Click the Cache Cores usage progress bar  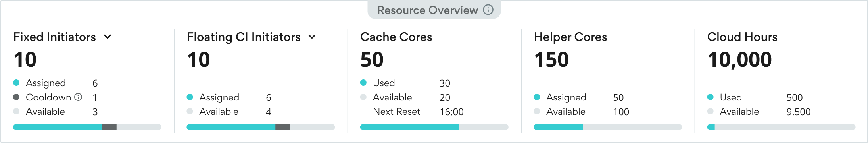click(x=434, y=127)
